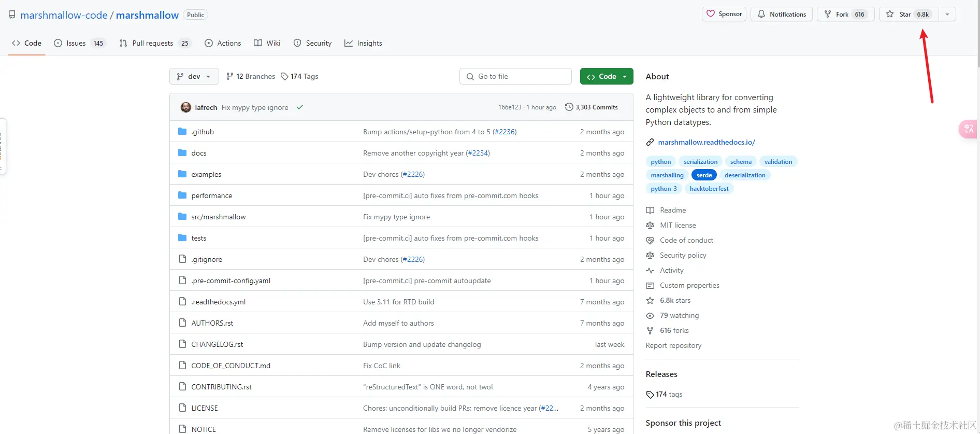Click the green commit status check mark
980x434 pixels.
tap(299, 107)
